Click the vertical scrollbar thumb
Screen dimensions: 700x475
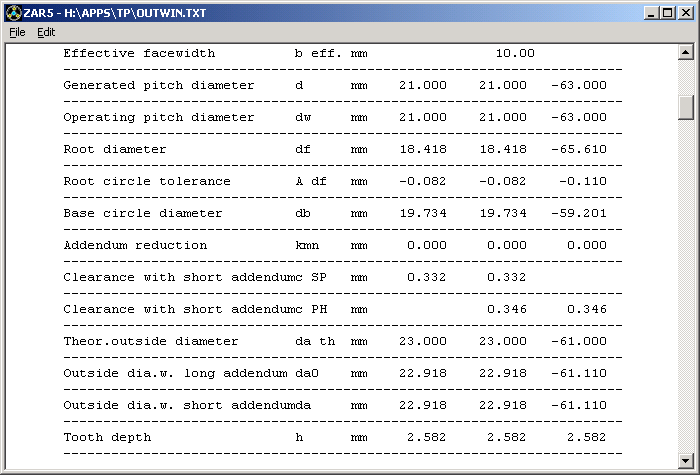(685, 107)
